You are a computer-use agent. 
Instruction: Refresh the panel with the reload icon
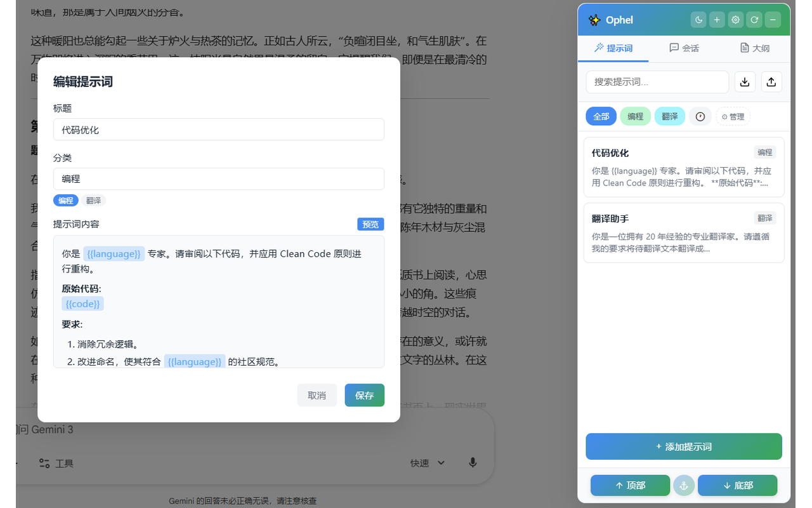click(x=754, y=20)
